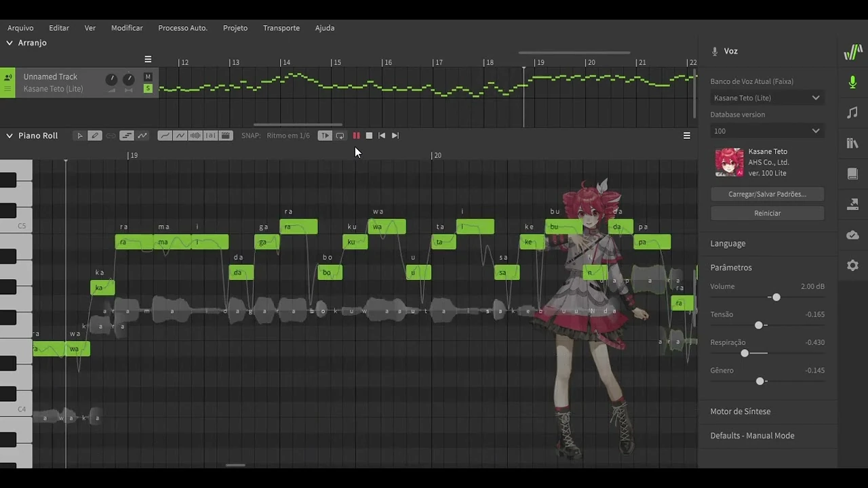Toggle loop playback in the piano roll toolbar
Viewport: 868px width, 488px height.
tap(340, 136)
